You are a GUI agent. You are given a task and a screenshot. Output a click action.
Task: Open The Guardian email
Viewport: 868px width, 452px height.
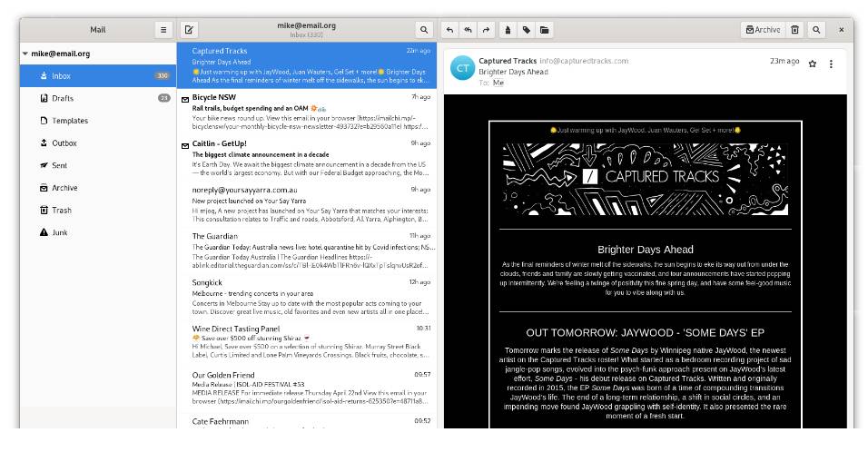[x=307, y=251]
